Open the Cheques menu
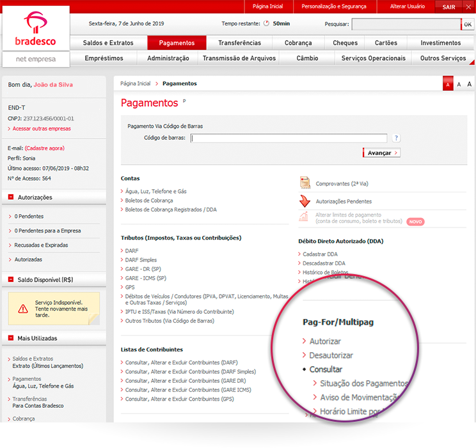Viewport: 476px width, 448px height. [345, 43]
